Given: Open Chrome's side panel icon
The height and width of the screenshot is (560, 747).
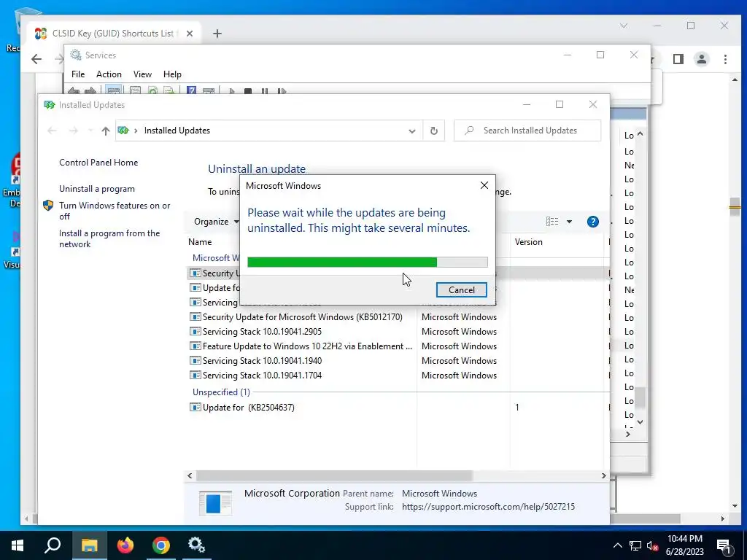Looking at the screenshot, I should tap(678, 59).
